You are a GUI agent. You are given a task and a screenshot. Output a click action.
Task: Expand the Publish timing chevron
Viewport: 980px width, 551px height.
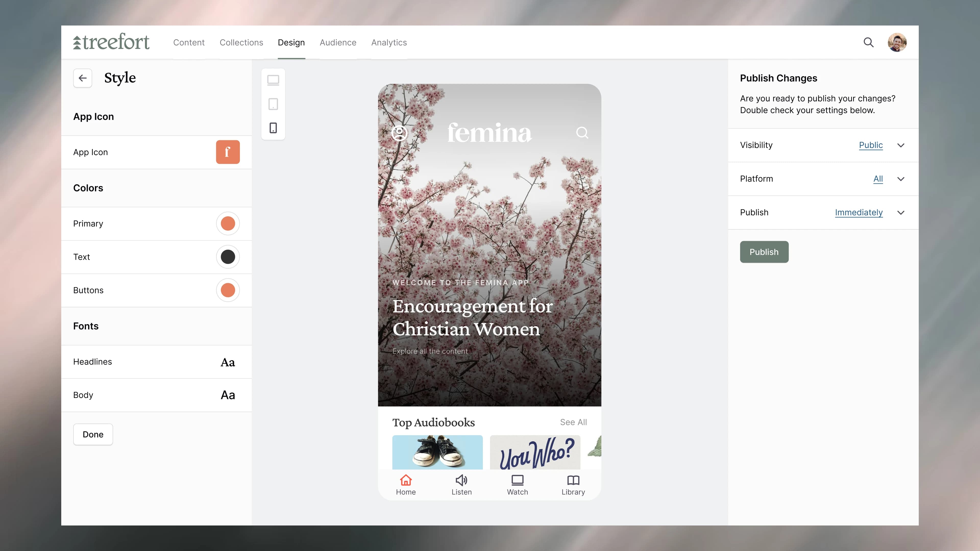tap(901, 212)
